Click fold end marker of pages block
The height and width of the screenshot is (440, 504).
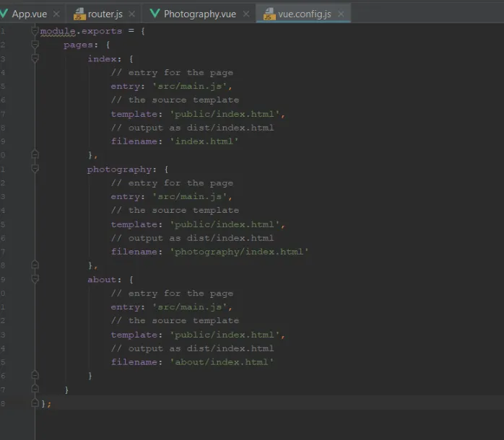click(35, 390)
